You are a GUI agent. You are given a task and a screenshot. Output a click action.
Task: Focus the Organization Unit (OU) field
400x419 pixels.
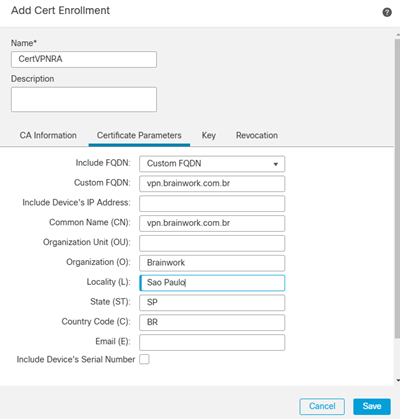212,243
